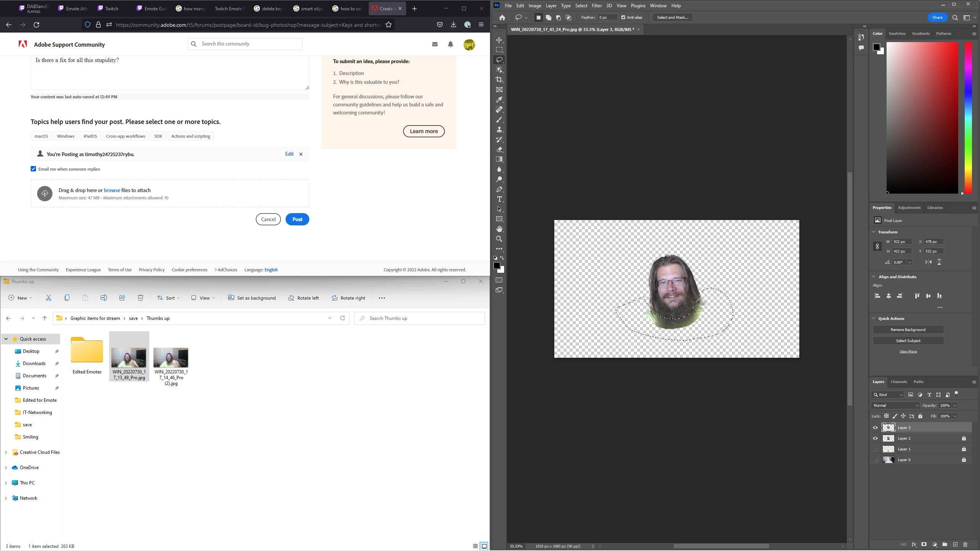
Task: Activate the Zoom tool
Action: [x=499, y=239]
